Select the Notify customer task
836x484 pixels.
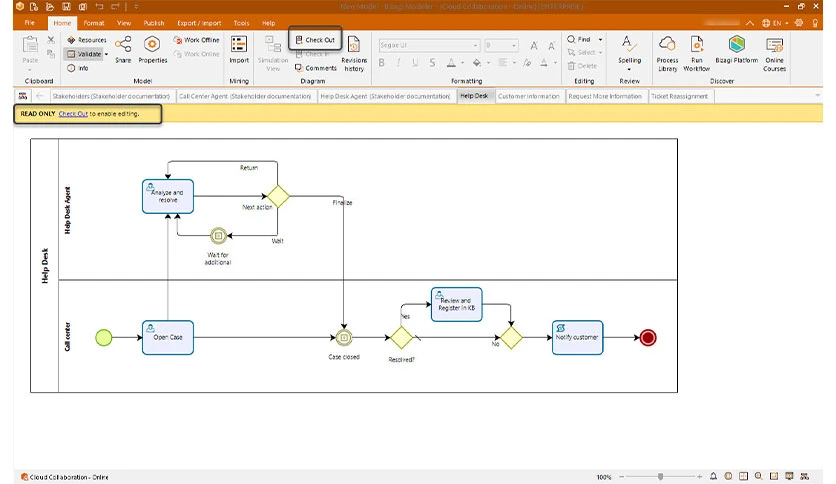tap(577, 337)
